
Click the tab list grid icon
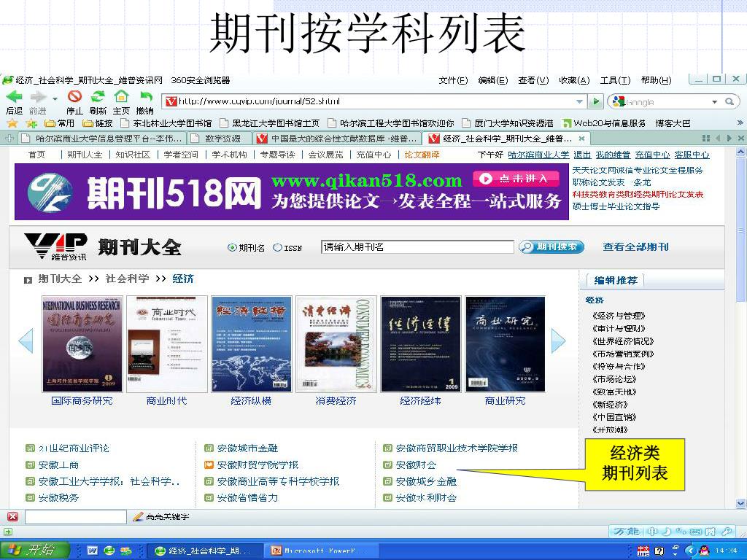pyautogui.click(x=706, y=138)
